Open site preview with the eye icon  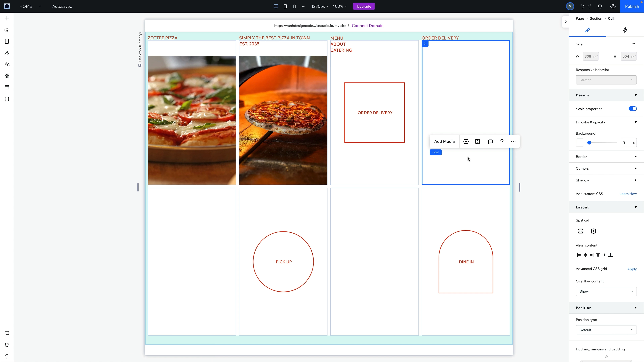coord(613,6)
